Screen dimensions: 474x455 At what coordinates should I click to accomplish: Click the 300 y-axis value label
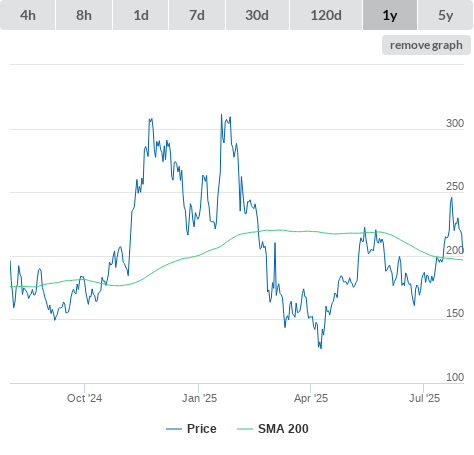(x=455, y=123)
